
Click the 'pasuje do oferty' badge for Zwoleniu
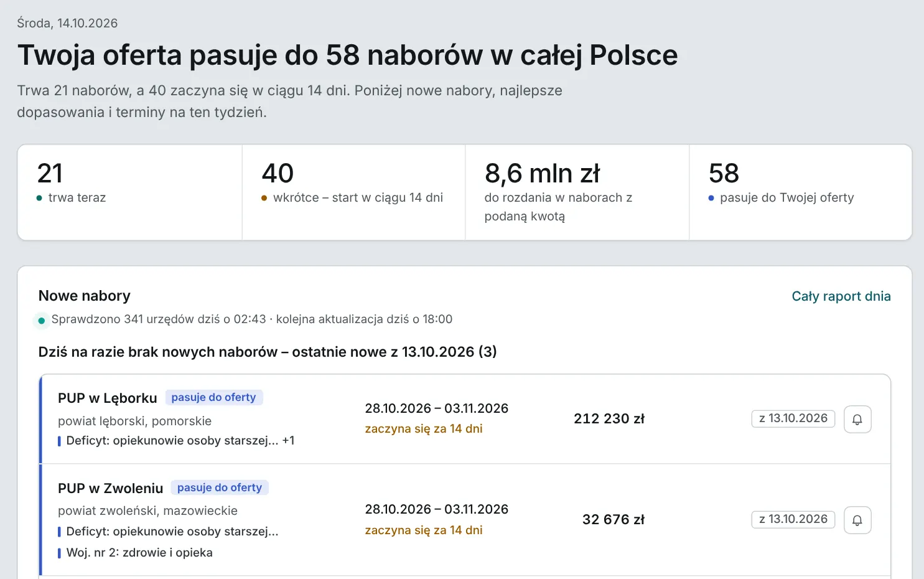point(220,487)
